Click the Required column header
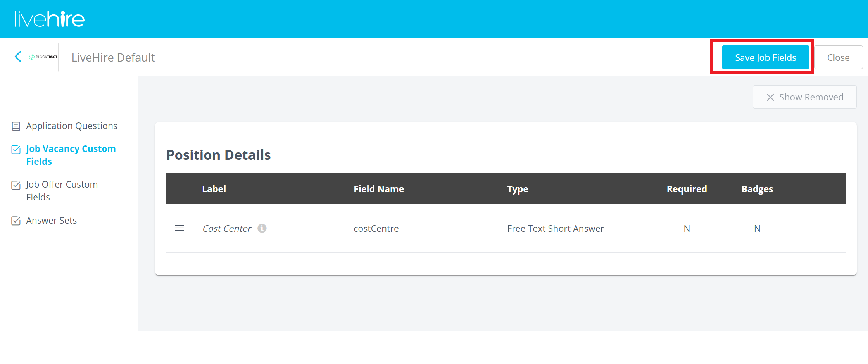Screen dimensions: 868x364 687,189
